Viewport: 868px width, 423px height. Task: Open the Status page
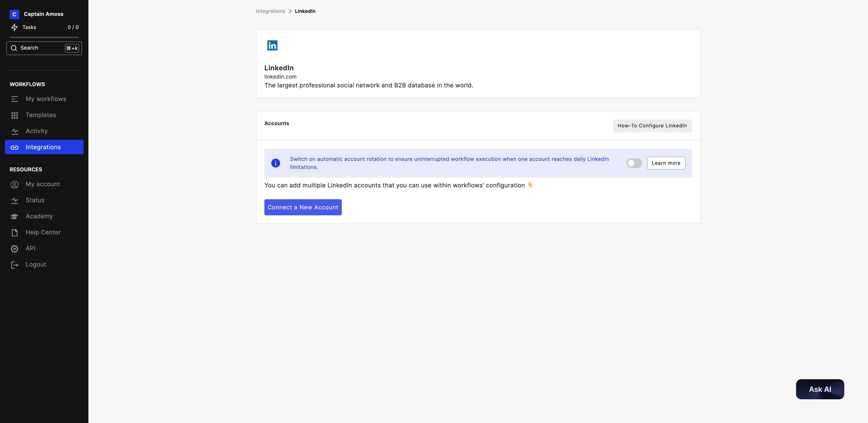click(x=35, y=200)
